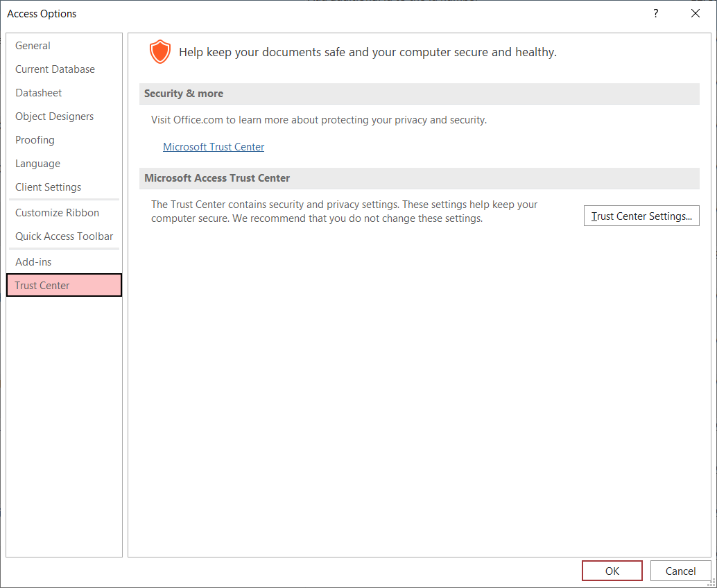The image size is (717, 588).
Task: Open Customize Ribbon section
Action: 58,213
